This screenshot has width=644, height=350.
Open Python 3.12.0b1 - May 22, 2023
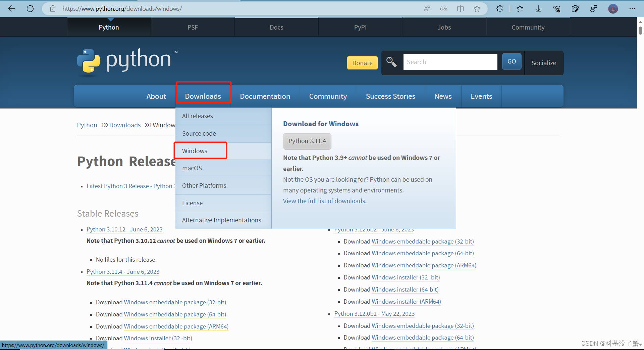[374, 314]
